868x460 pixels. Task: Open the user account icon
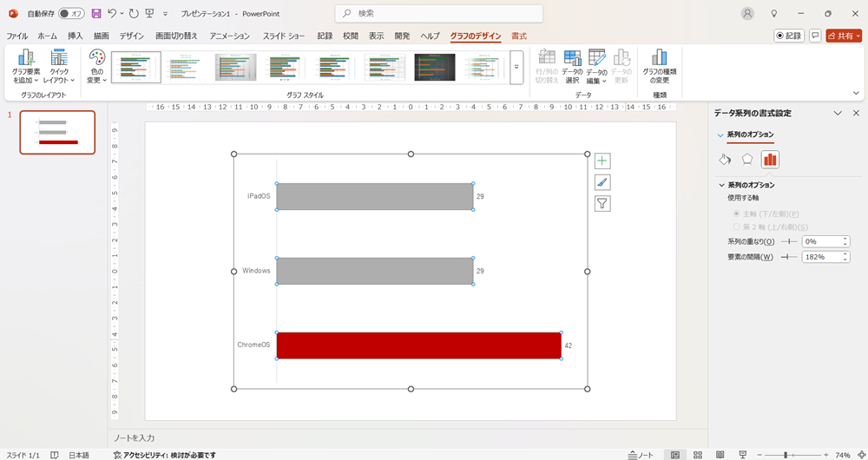click(748, 13)
